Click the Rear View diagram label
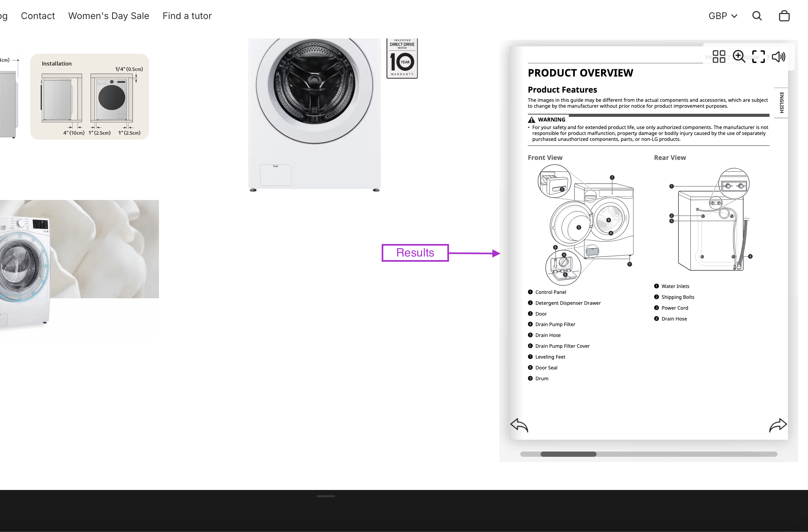The image size is (808, 532). pyautogui.click(x=670, y=158)
